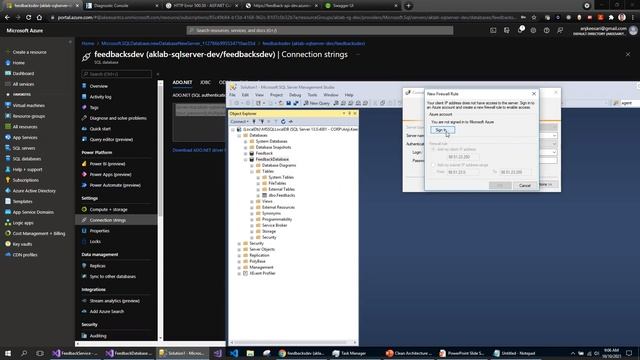Click the Sign In button in firewall dialog

442,130
